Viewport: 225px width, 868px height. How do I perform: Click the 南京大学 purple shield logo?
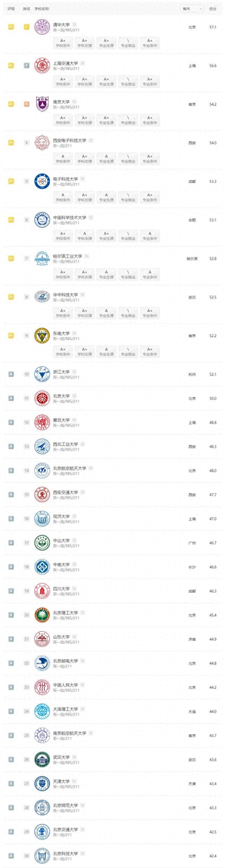pos(42,104)
